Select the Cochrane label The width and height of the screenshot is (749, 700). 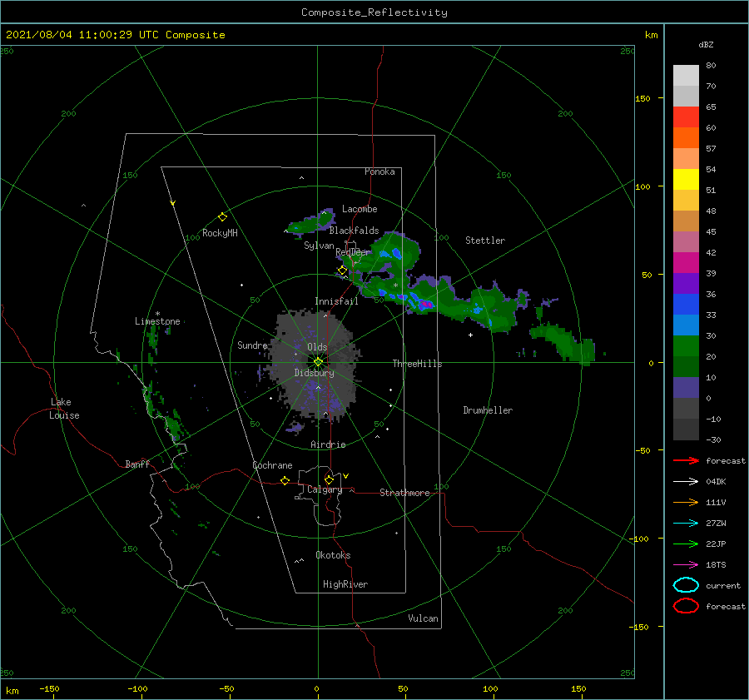(272, 465)
